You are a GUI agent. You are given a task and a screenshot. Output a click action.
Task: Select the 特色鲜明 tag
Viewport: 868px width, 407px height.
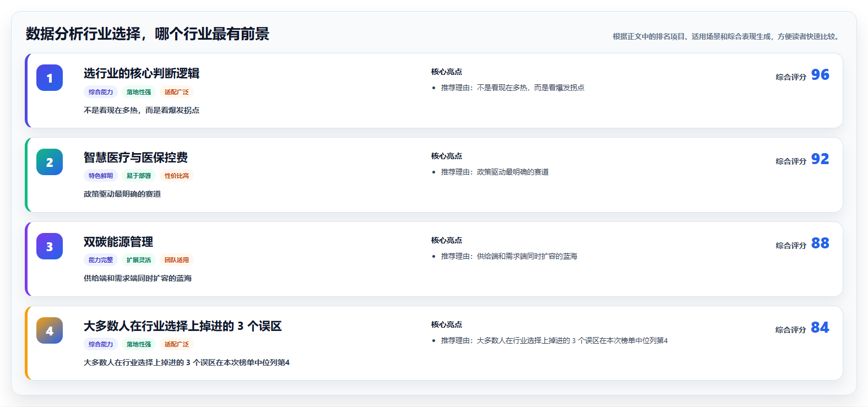tap(101, 176)
